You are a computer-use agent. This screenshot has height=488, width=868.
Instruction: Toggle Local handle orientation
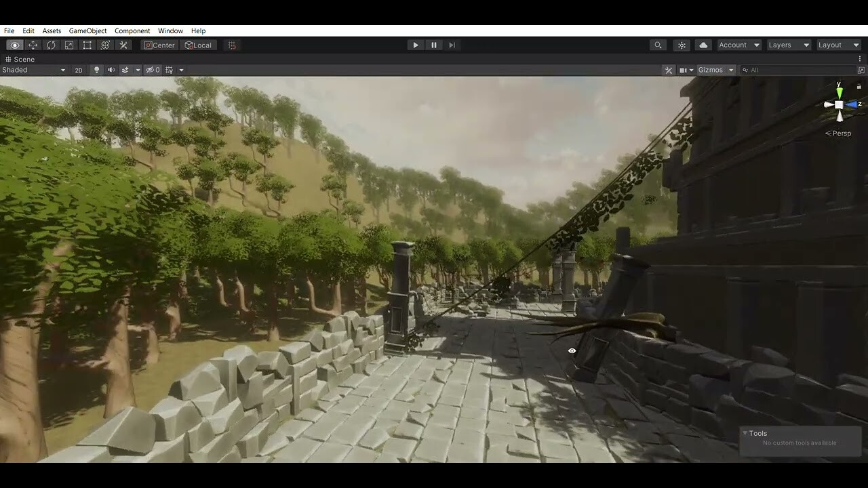(199, 45)
